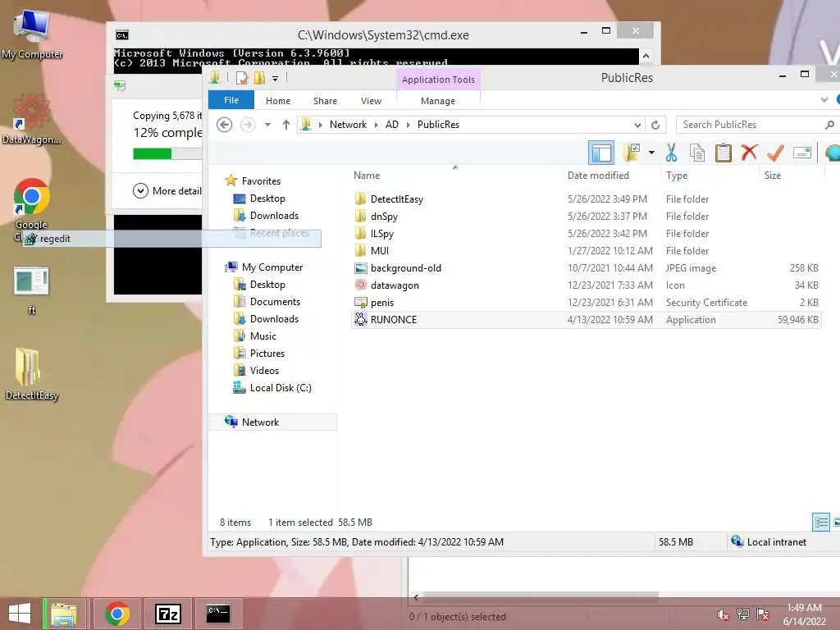
Task: Click the Properties icon in the quick access bar
Action: pos(242,78)
